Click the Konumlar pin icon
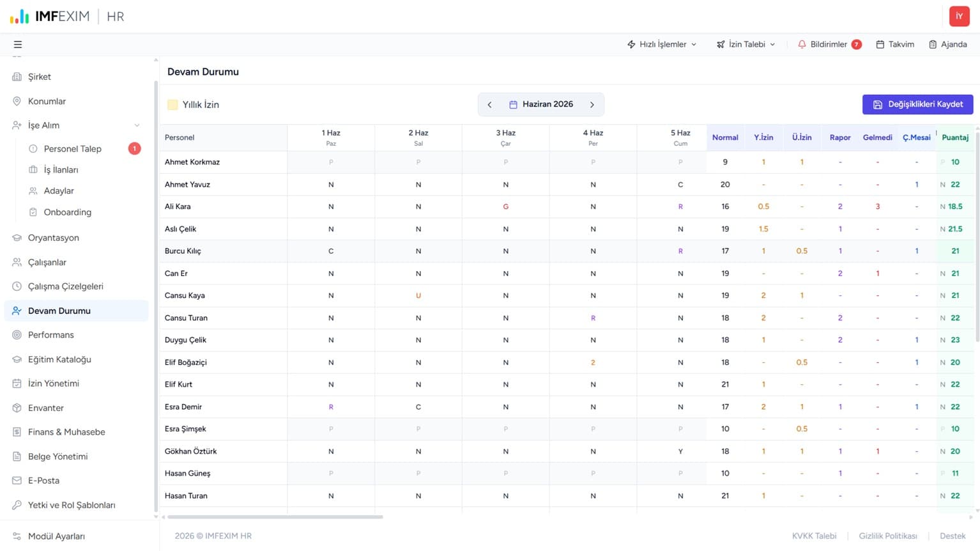Screen dimensions: 980x551 (x=17, y=101)
